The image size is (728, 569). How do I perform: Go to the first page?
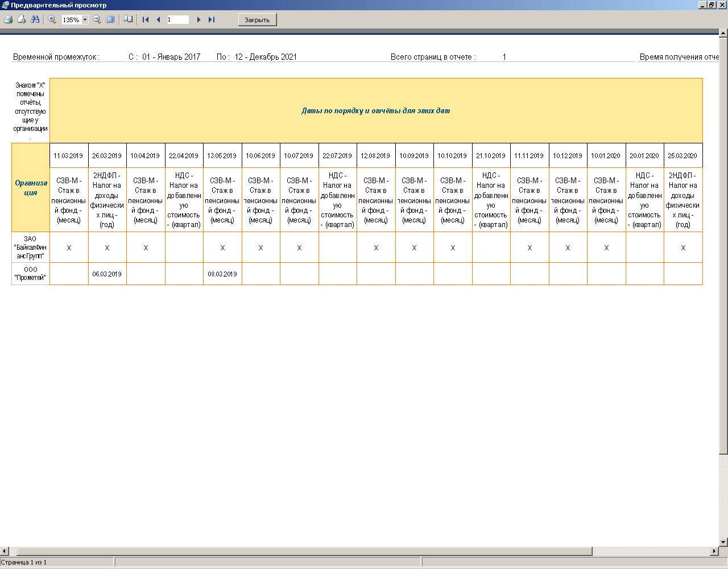(146, 19)
